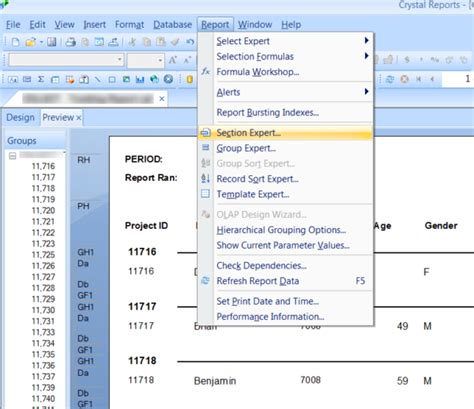This screenshot has width=474, height=409.
Task: Click the New document toolbar icon
Action: point(15,42)
